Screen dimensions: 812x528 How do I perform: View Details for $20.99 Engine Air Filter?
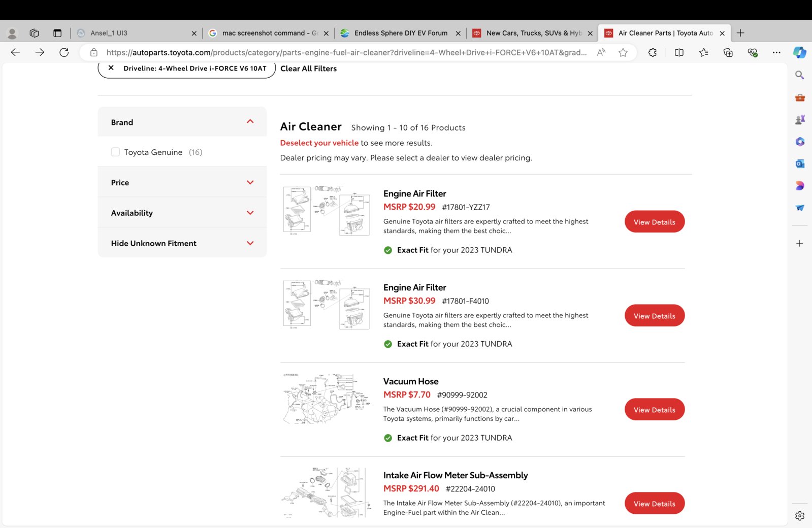pos(655,222)
